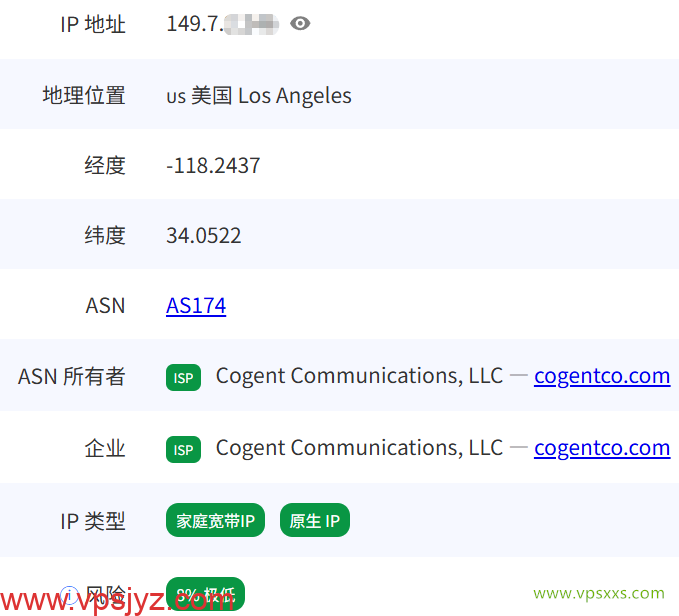Select Cogent Communications, LLC in ASN 所有者 row

tap(359, 376)
